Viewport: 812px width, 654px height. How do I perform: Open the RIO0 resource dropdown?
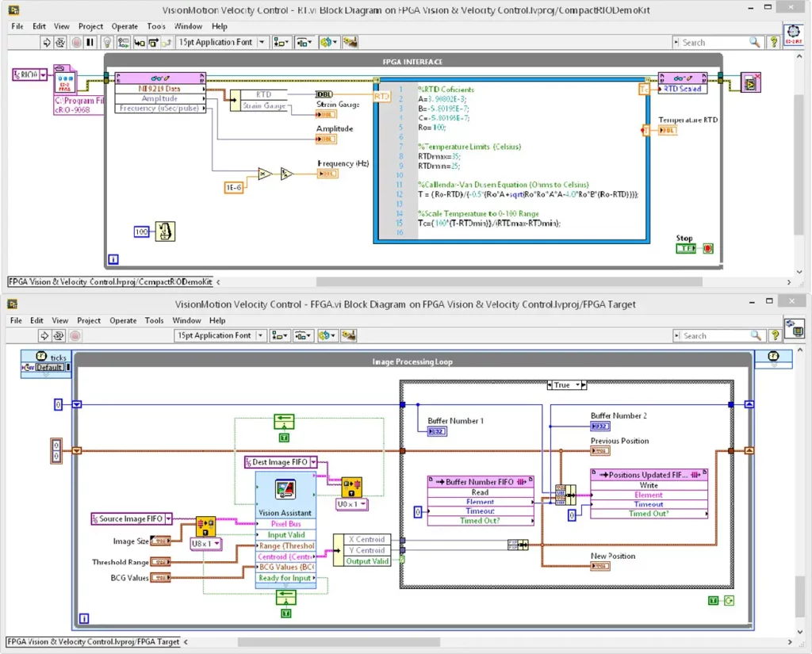[44, 75]
